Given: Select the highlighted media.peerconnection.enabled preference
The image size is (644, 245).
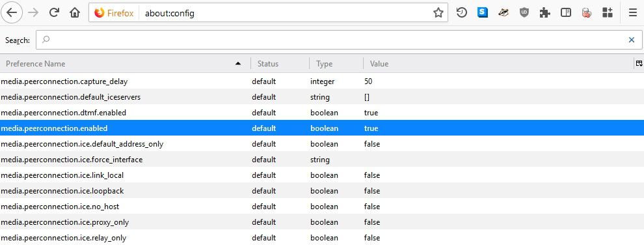Looking at the screenshot, I should click(322, 128).
